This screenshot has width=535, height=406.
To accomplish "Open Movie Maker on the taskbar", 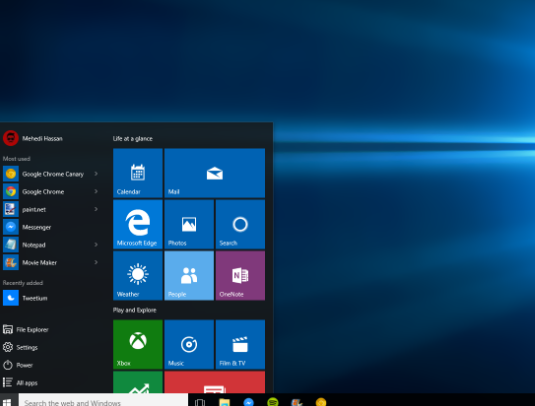I will click(297, 402).
